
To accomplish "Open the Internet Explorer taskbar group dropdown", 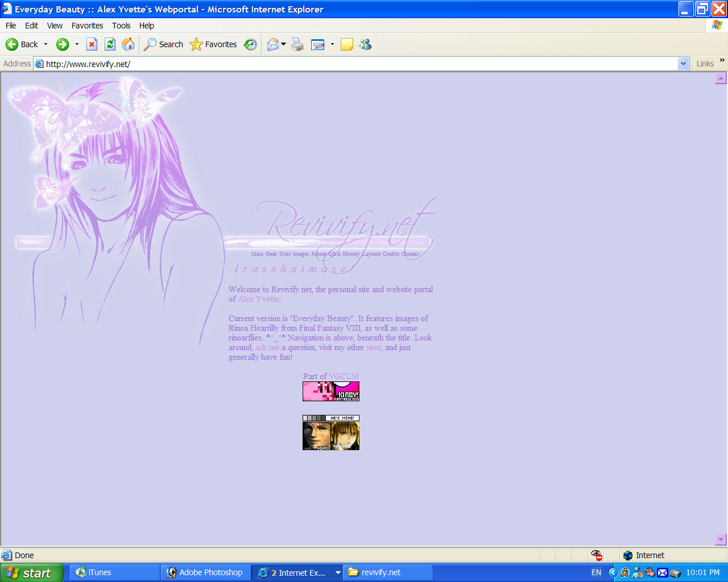I will 338,572.
